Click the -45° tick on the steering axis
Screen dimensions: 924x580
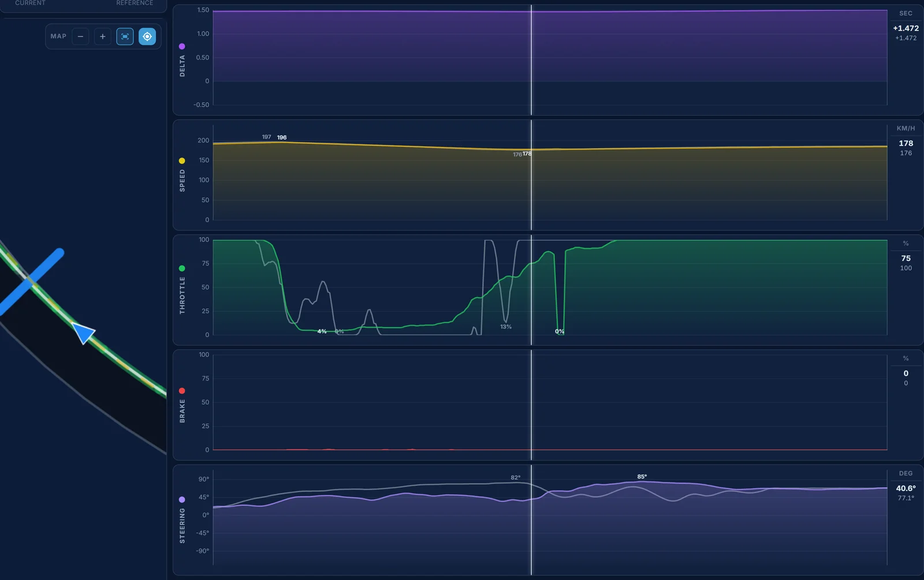[202, 533]
